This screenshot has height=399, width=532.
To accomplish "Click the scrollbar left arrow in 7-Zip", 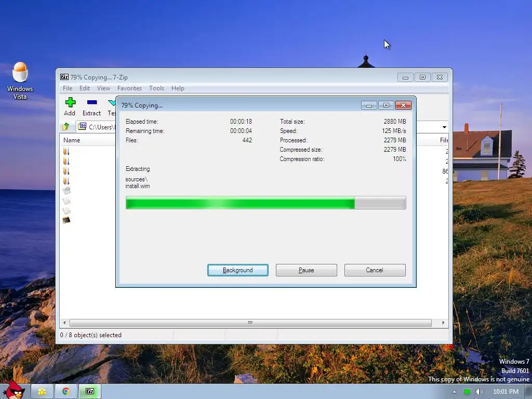I will click(x=65, y=323).
